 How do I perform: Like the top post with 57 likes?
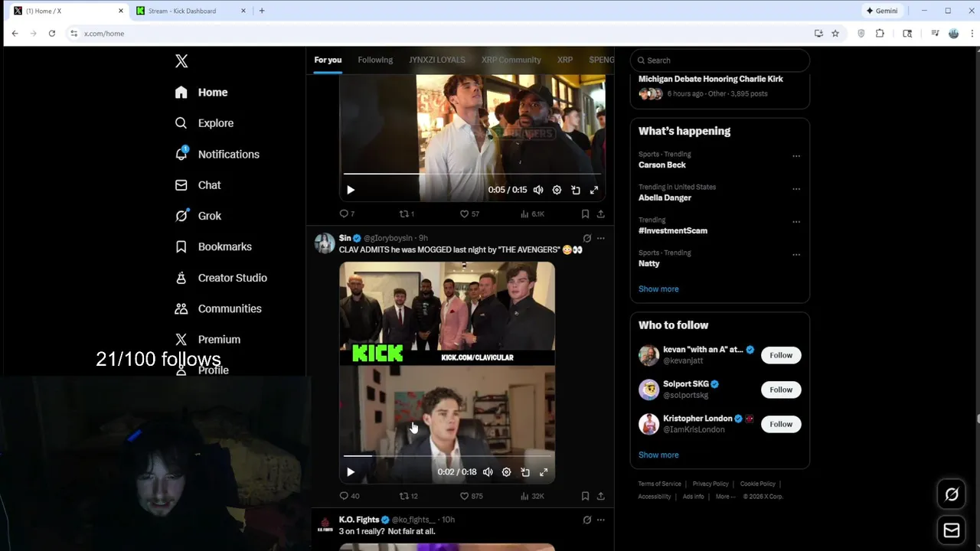469,214
